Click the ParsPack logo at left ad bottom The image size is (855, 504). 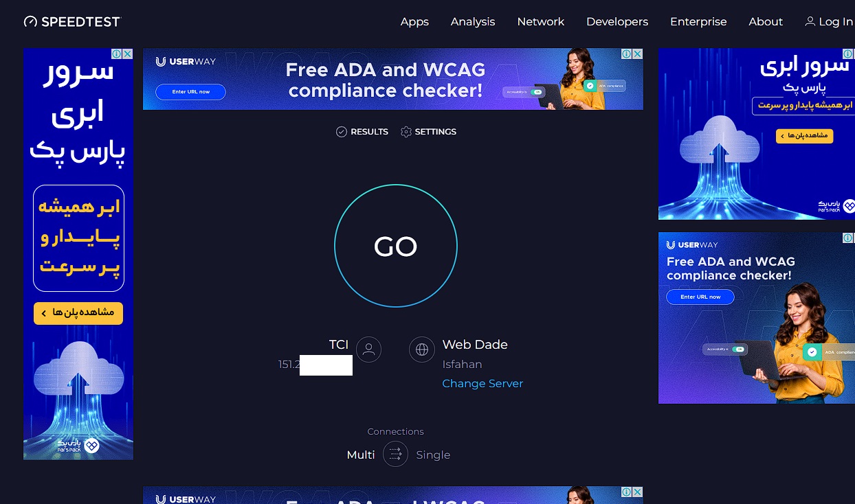point(78,446)
